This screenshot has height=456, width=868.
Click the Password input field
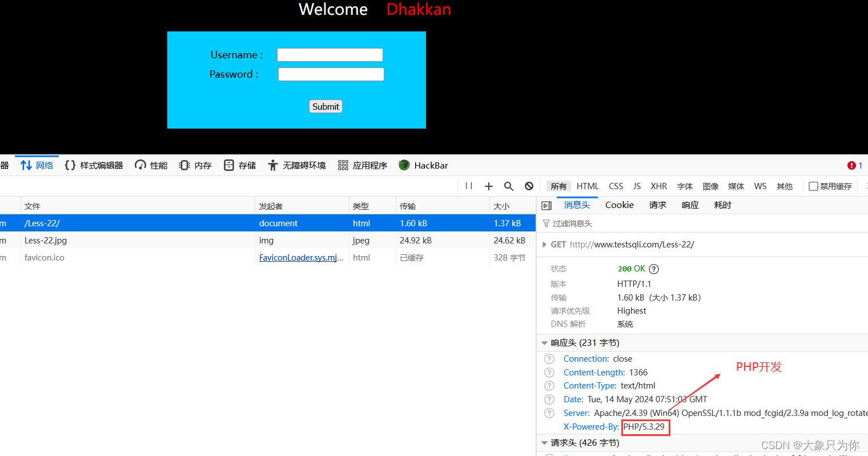coord(331,74)
